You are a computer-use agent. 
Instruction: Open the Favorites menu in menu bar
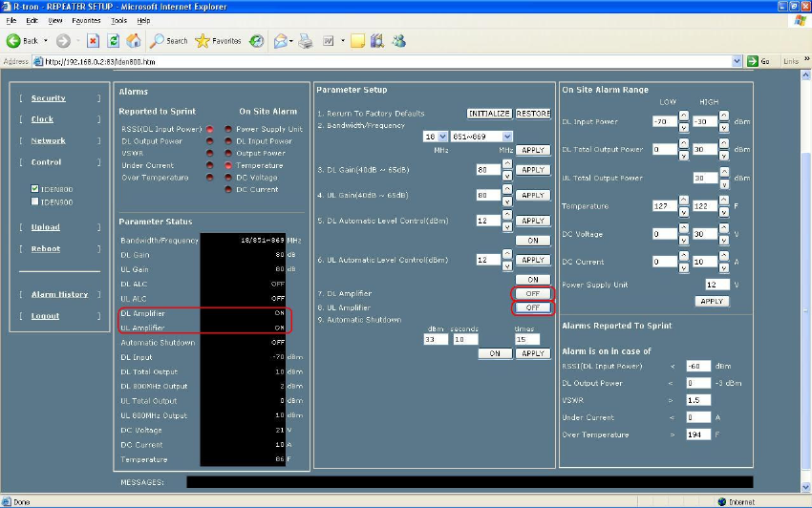(86, 20)
